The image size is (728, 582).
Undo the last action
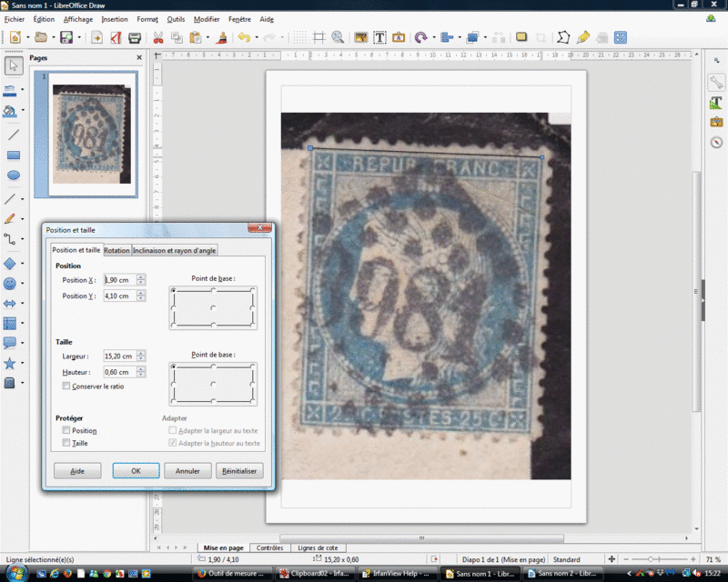click(244, 37)
